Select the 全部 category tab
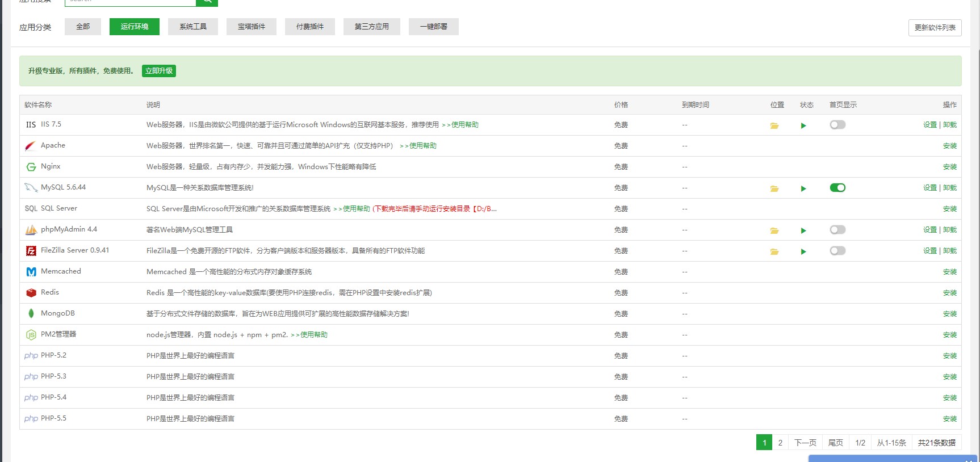Screen dimensions: 980x462 [x=83, y=27]
